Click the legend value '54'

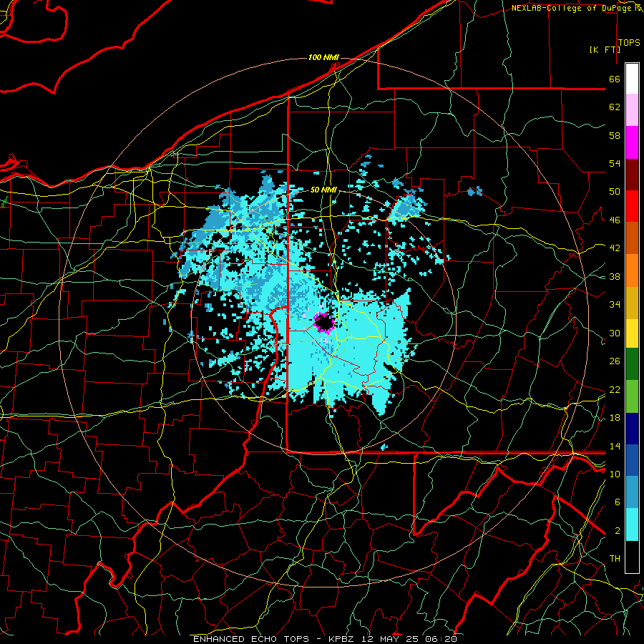pos(615,163)
